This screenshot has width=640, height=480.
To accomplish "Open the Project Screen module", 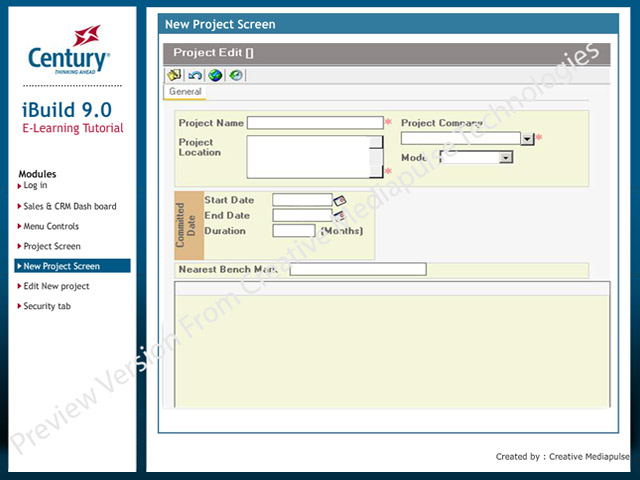I will 52,246.
